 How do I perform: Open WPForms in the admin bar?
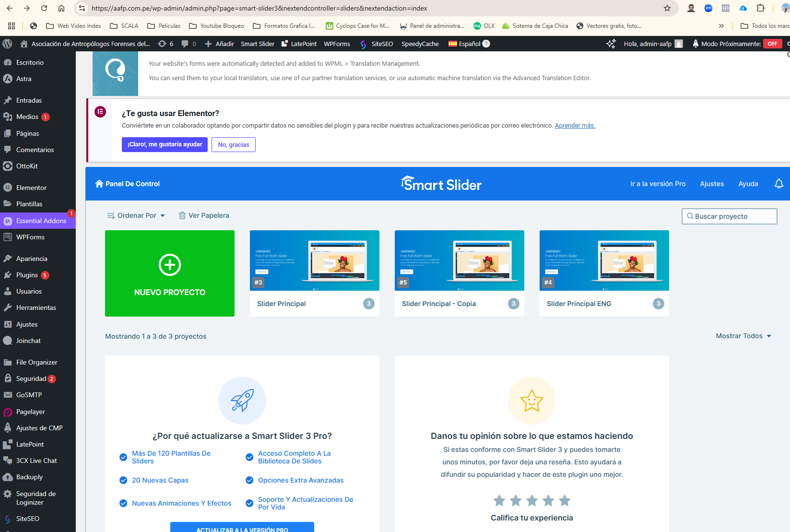(x=337, y=44)
